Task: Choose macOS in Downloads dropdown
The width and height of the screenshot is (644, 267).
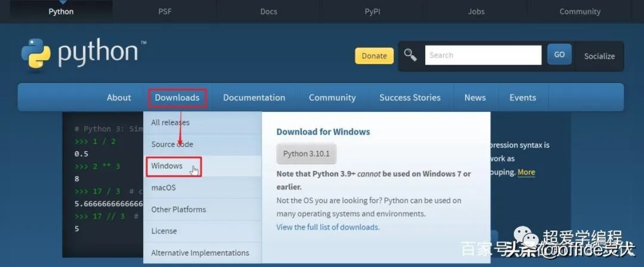Action: pos(203,188)
